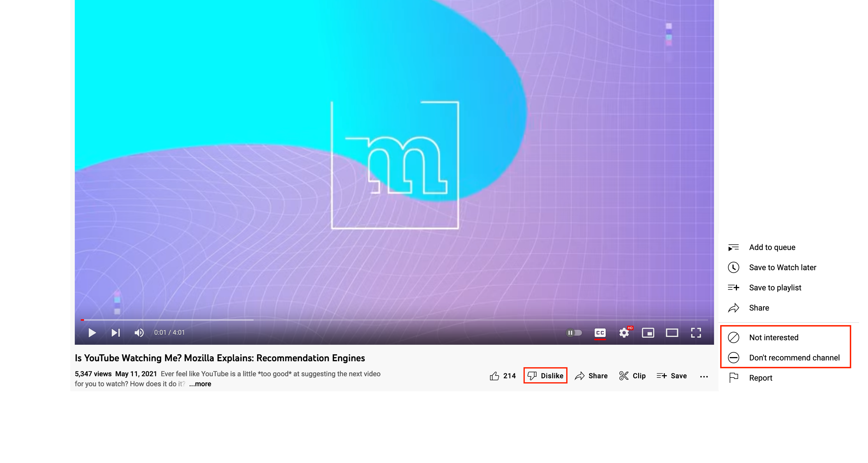Save the video with Save button
Screen dimensions: 868x463
[x=671, y=376]
